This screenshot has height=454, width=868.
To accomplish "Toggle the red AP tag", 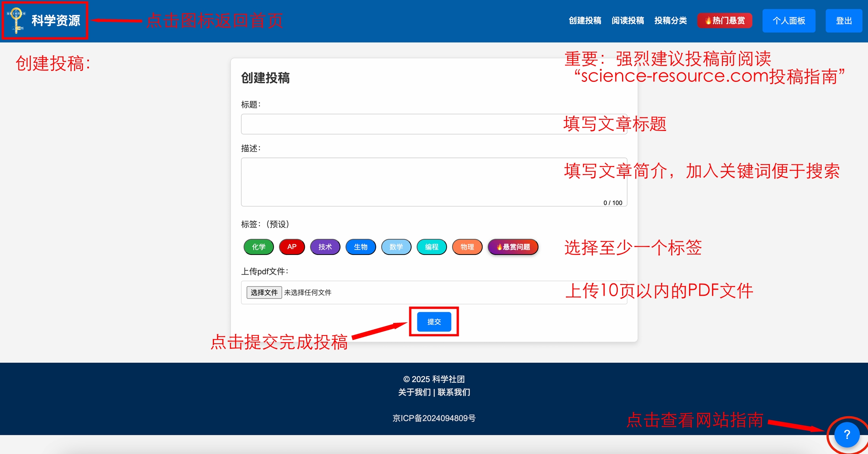I will (x=292, y=247).
